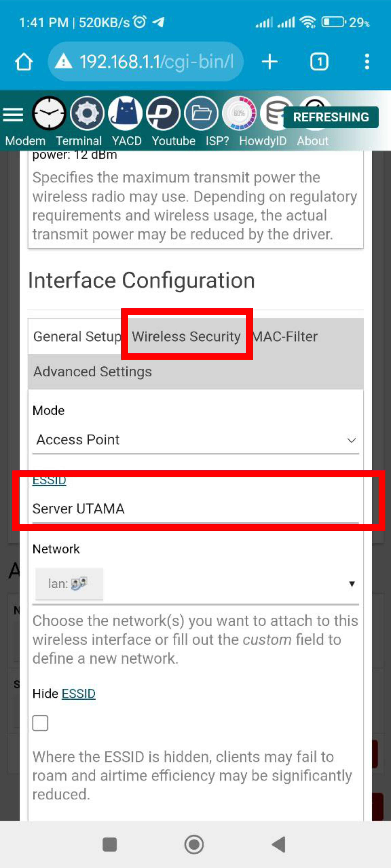This screenshot has height=868, width=391.
Task: Open the tab switcher button
Action: [319, 62]
